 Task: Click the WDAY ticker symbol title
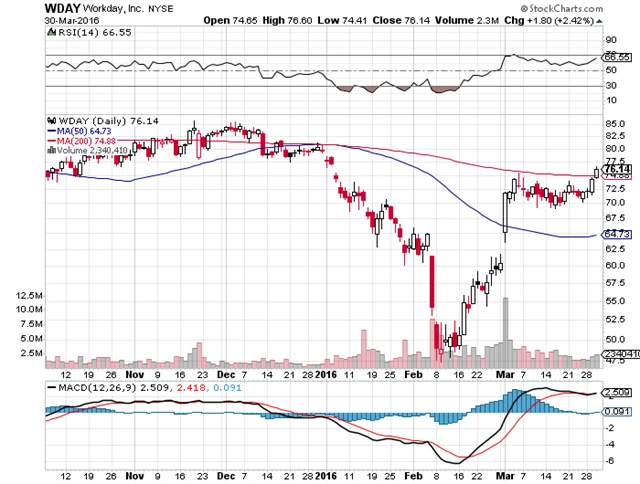pyautogui.click(x=62, y=8)
